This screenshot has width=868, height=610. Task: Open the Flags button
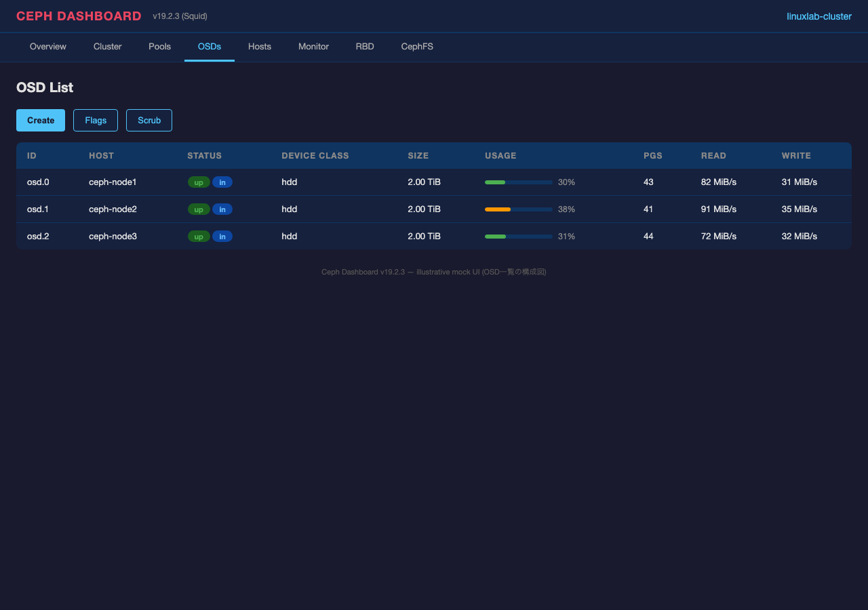click(x=96, y=120)
